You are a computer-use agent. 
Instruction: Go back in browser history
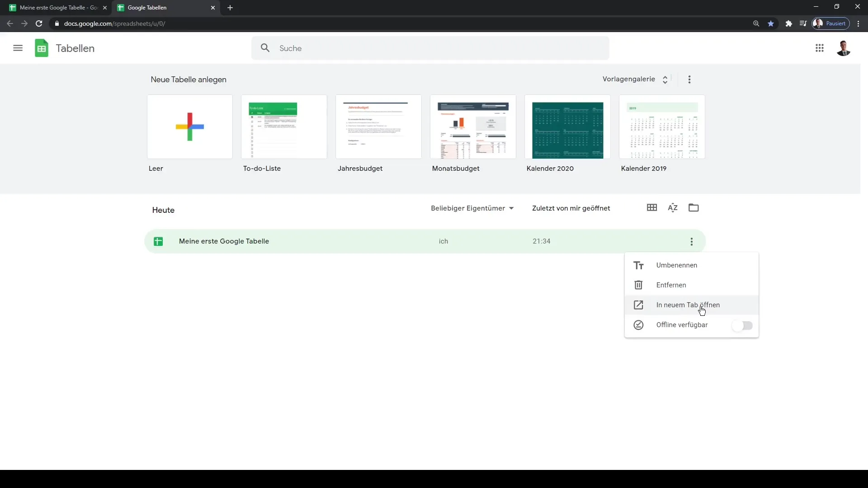click(x=10, y=23)
